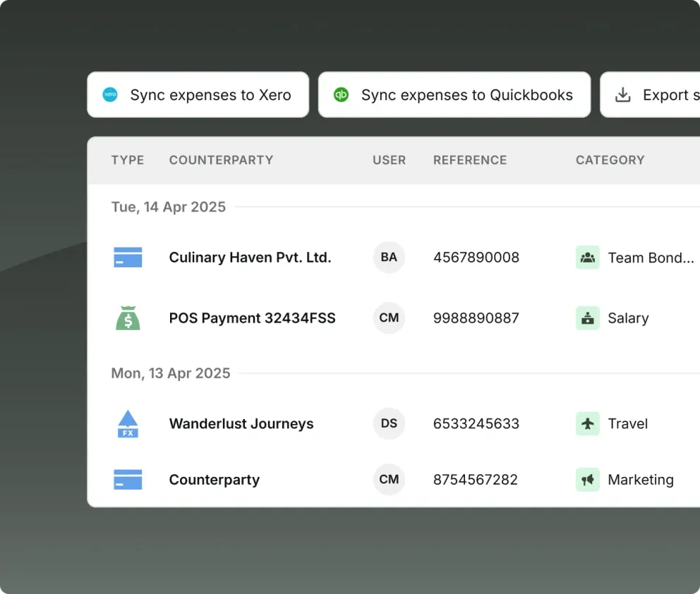Select reference number 9988890887

[476, 318]
